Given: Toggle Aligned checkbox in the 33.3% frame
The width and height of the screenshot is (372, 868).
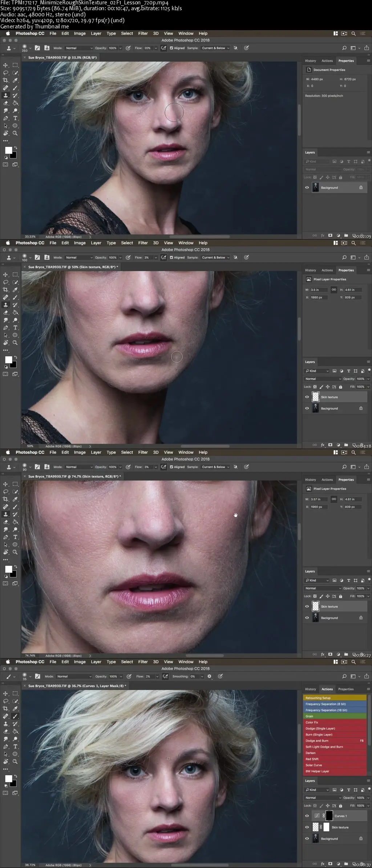Looking at the screenshot, I should (x=171, y=48).
